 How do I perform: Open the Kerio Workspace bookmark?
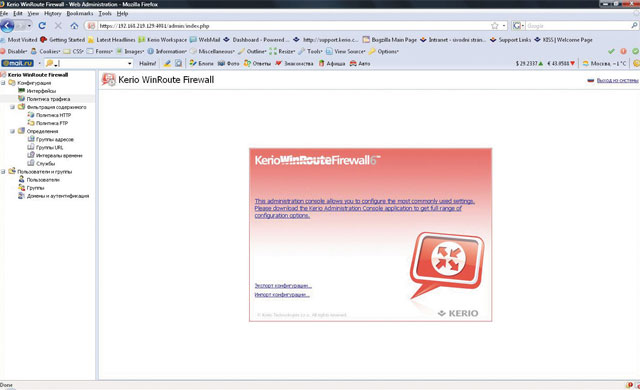(x=162, y=40)
